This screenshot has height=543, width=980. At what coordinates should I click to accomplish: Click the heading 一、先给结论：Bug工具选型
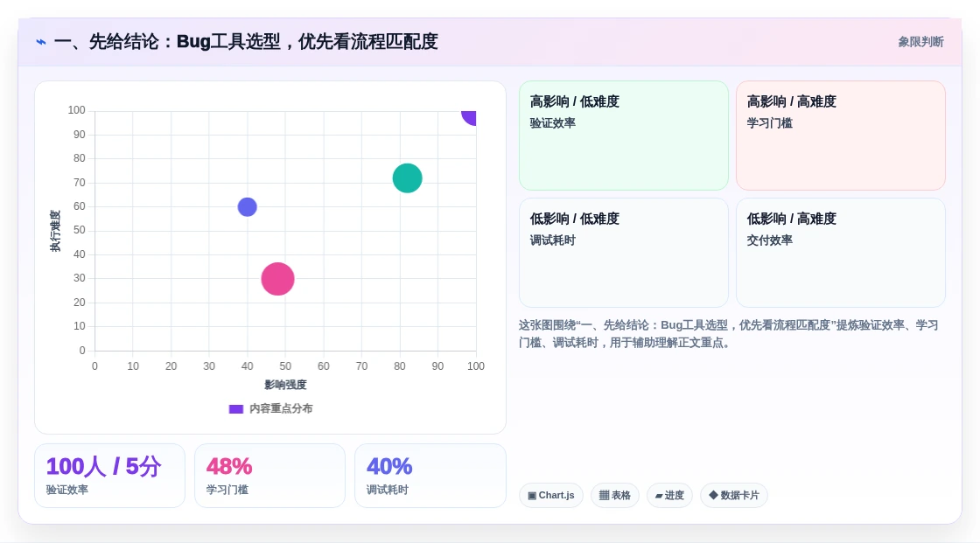coord(246,42)
